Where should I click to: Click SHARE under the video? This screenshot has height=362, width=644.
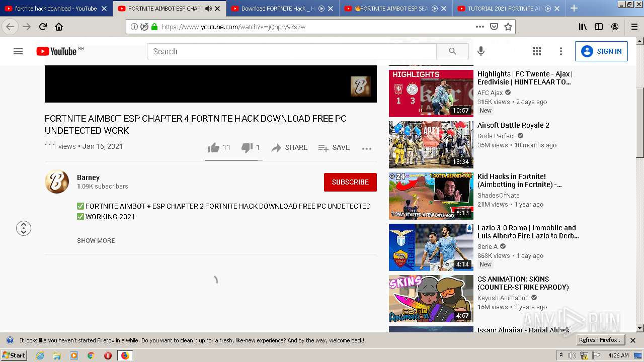click(289, 147)
